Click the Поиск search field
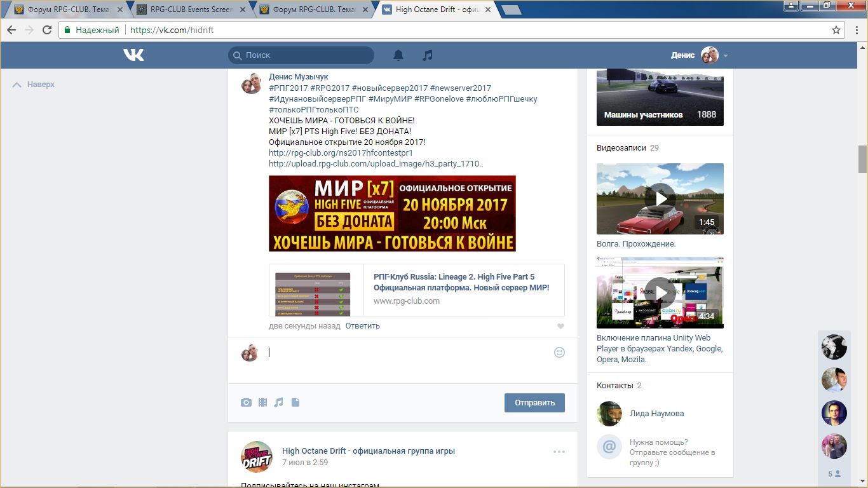 [x=301, y=55]
